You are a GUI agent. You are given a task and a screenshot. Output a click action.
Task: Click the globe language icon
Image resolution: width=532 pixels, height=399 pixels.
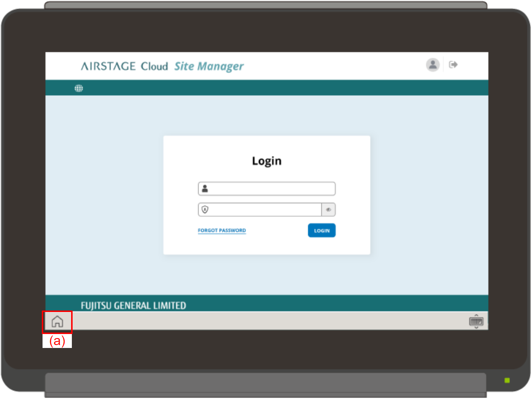(79, 88)
